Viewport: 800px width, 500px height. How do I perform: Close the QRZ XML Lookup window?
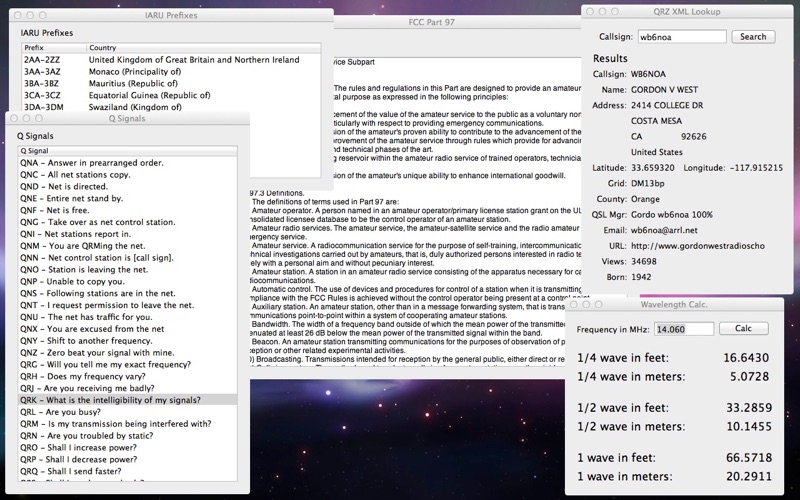[x=590, y=11]
